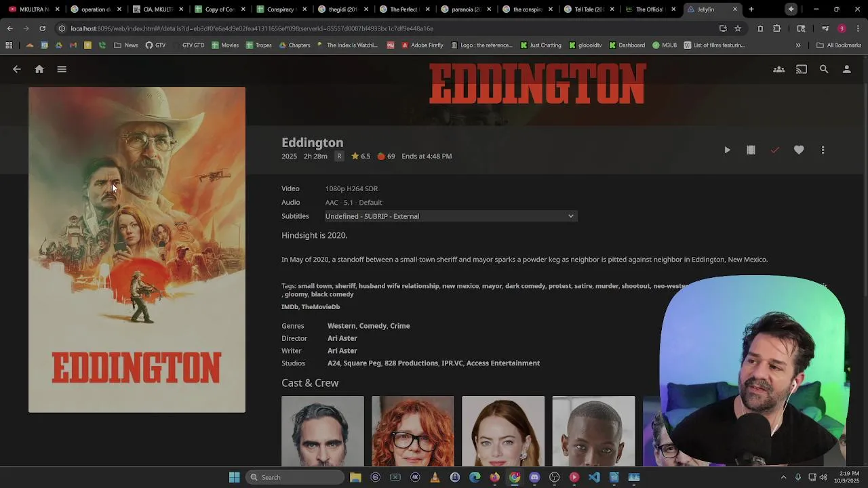Open the News bookmarks folder
Screen dimensions: 868x488
point(126,45)
